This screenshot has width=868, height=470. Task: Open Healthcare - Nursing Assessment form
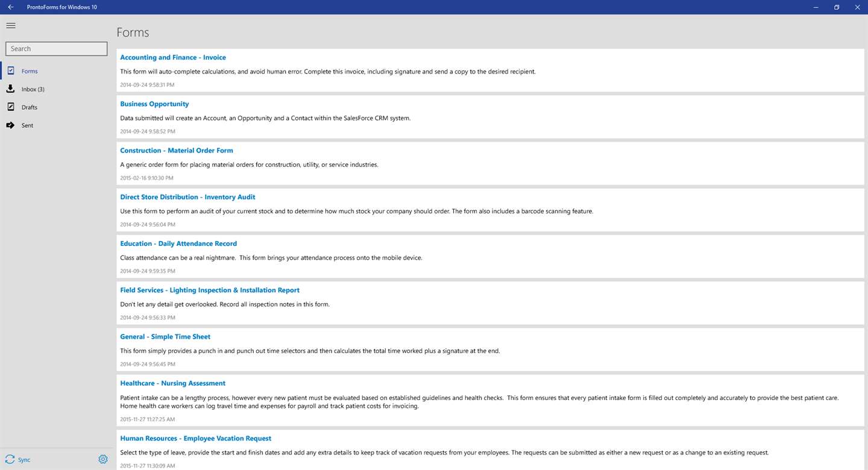[x=173, y=383]
